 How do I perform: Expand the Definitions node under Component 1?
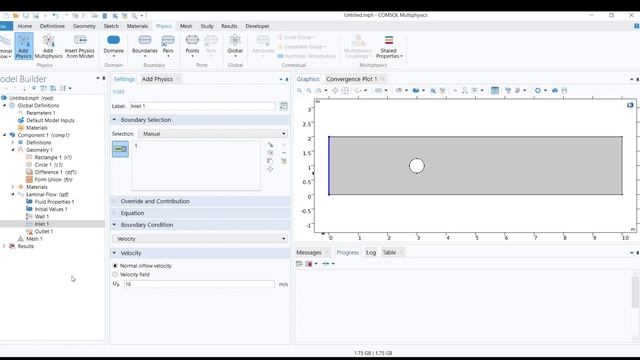13,142
